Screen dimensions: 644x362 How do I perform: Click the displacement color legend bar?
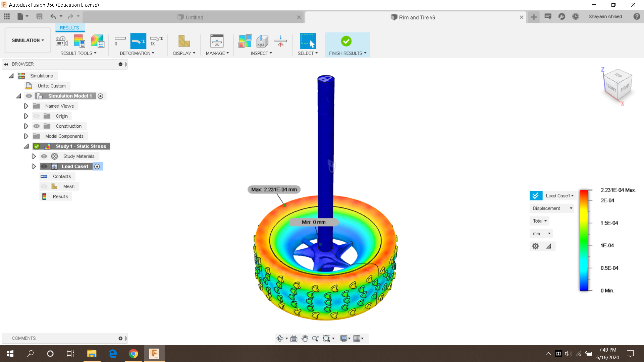click(x=584, y=240)
